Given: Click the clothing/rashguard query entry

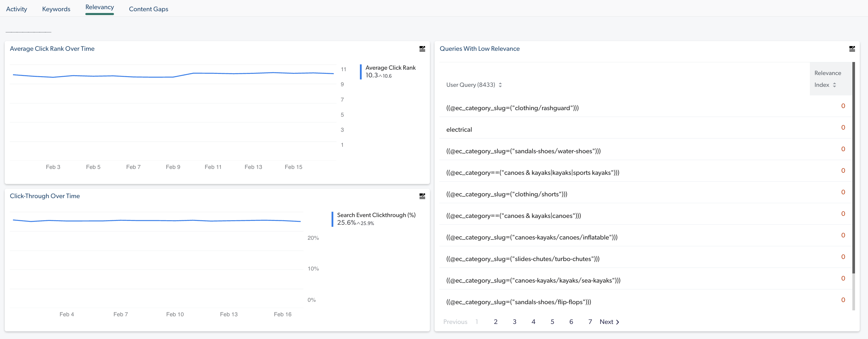Looking at the screenshot, I should (513, 108).
